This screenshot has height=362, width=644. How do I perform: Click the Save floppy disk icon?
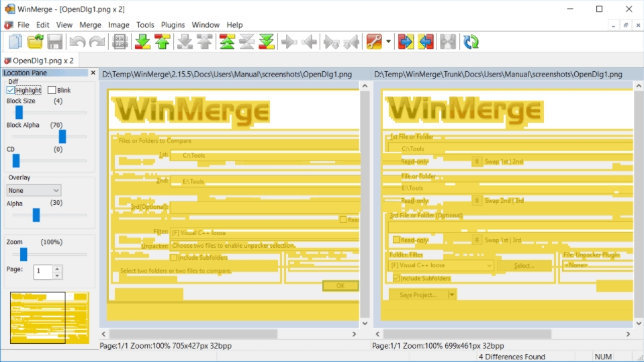coord(55,42)
